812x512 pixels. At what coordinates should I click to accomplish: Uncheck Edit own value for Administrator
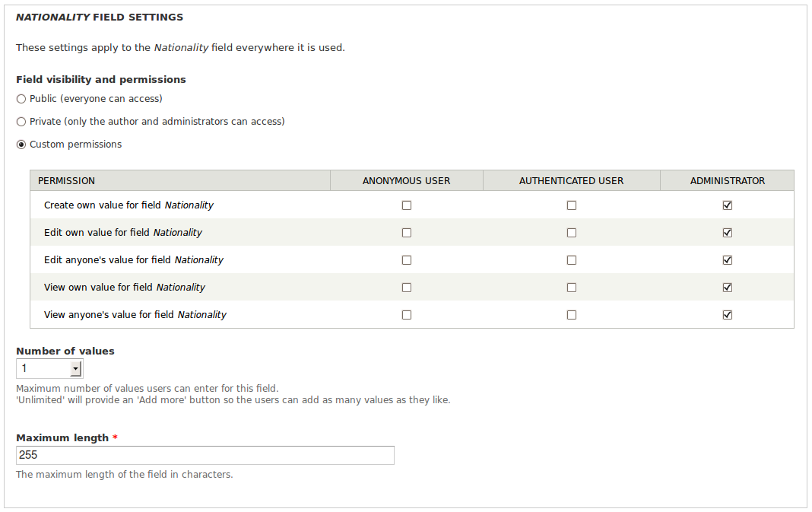coord(728,234)
